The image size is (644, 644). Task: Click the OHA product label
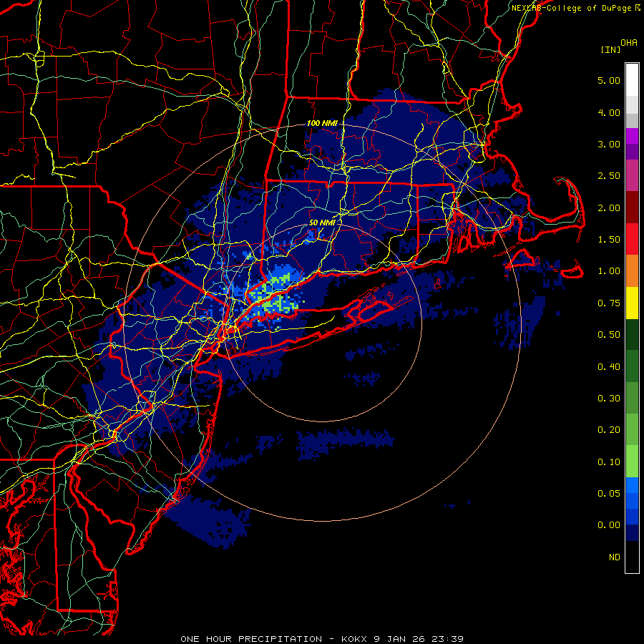coord(629,43)
